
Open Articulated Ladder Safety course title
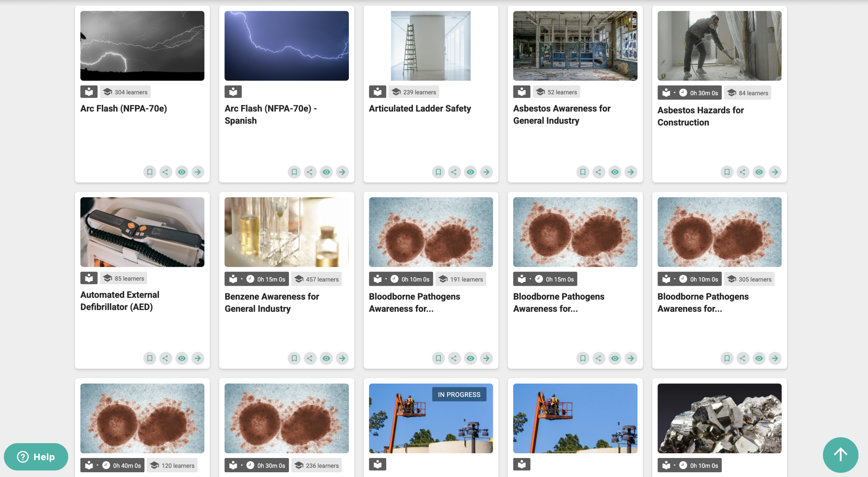[x=420, y=108]
